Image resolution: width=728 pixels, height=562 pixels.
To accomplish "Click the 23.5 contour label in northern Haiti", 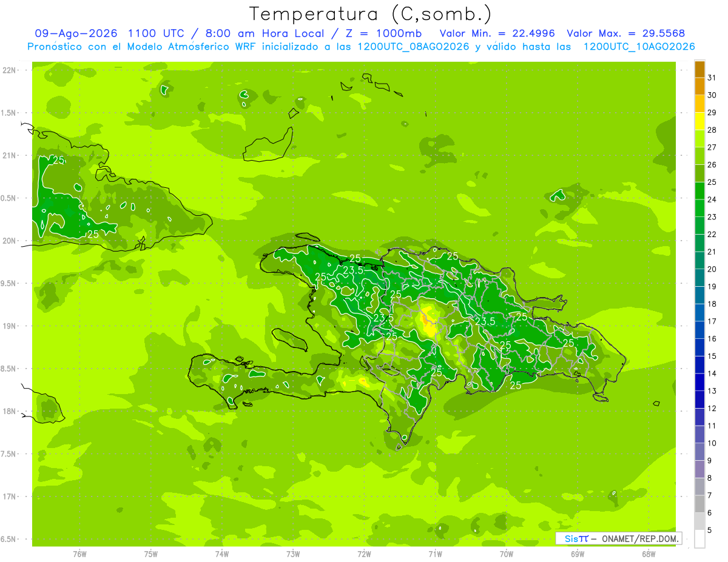I will (x=353, y=270).
